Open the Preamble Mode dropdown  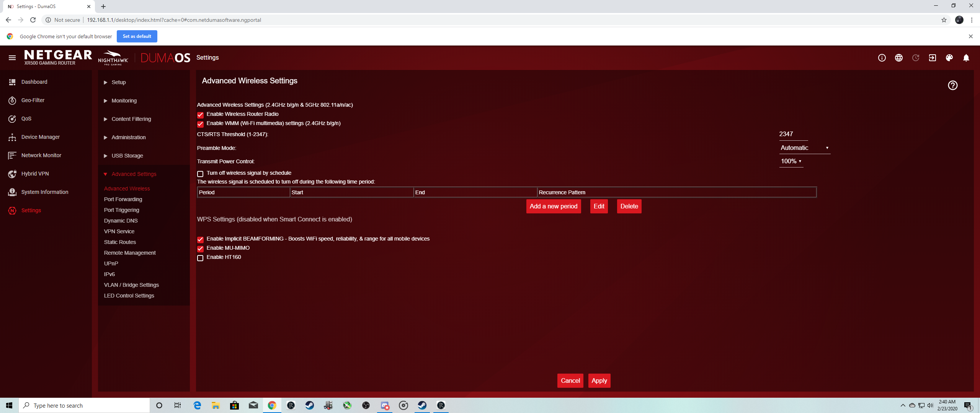tap(804, 148)
